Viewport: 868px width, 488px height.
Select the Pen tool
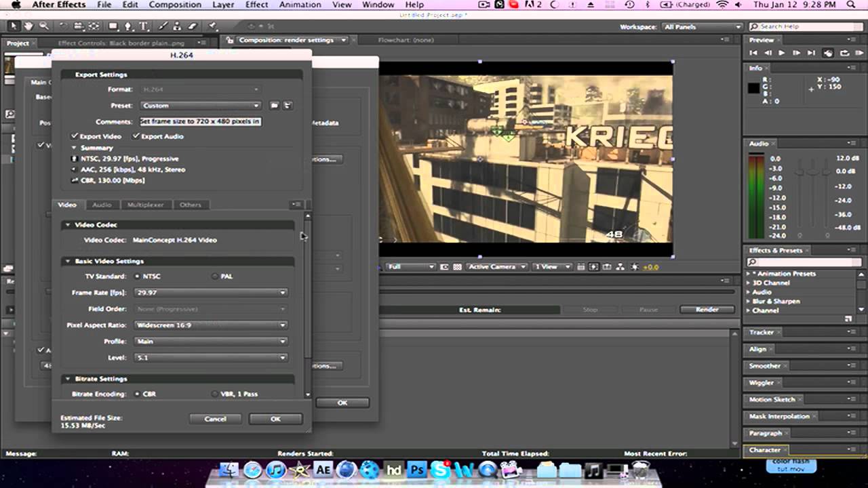pyautogui.click(x=130, y=26)
